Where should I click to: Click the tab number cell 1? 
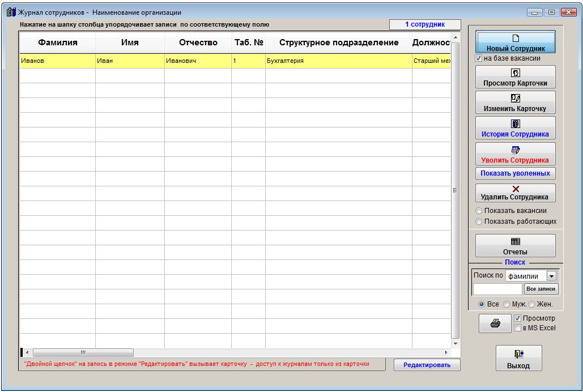(248, 61)
